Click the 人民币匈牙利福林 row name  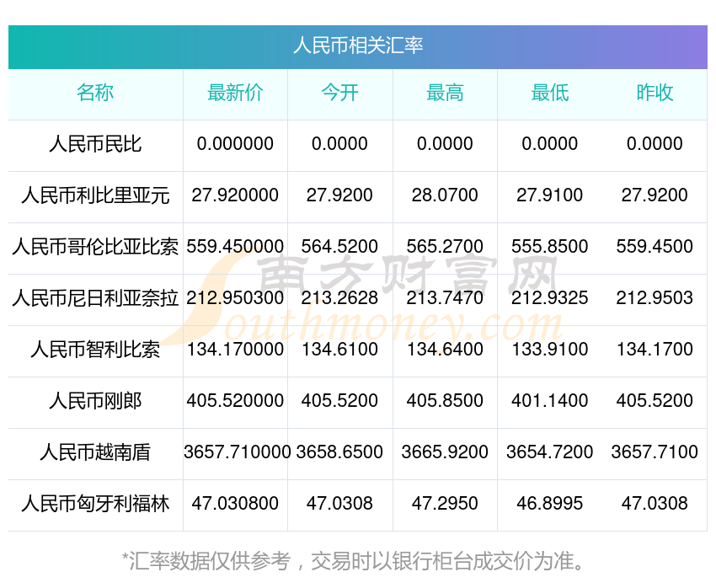click(x=95, y=504)
